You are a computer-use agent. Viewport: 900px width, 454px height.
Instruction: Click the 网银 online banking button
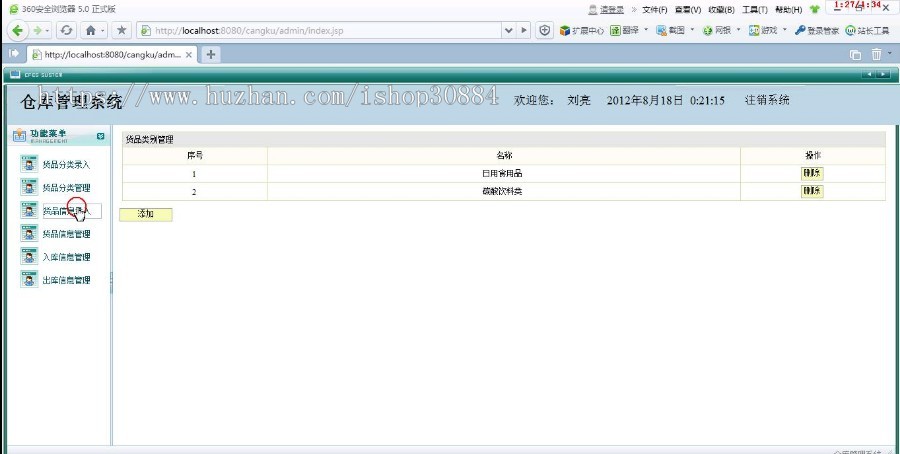717,30
